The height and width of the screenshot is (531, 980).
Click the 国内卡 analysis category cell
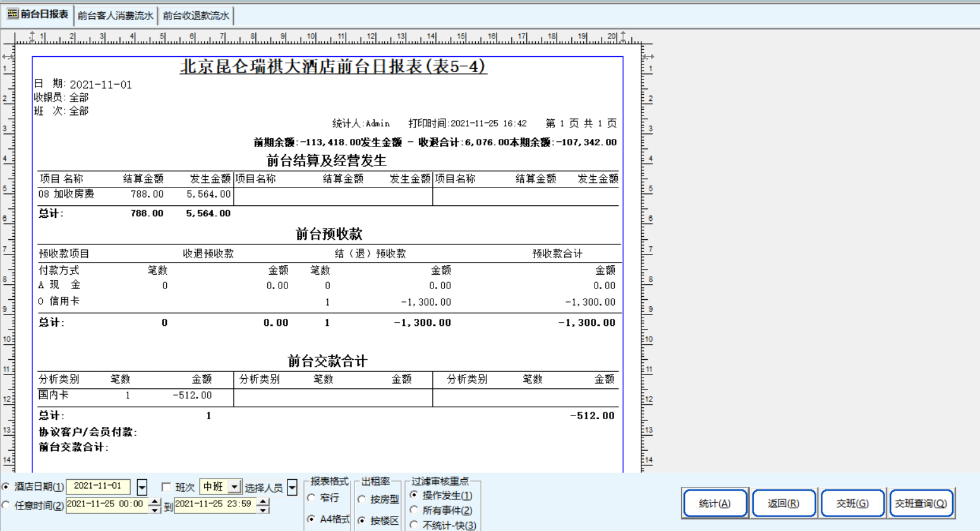(54, 395)
